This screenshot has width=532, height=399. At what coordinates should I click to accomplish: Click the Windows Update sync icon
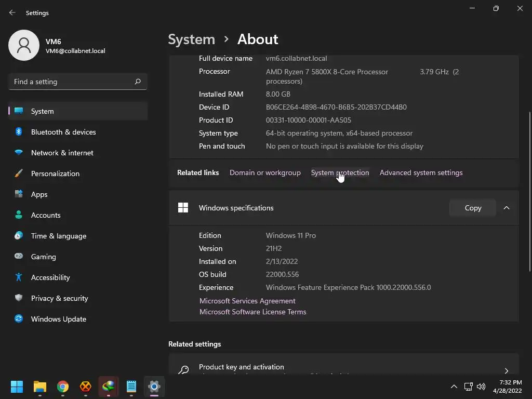click(x=19, y=318)
